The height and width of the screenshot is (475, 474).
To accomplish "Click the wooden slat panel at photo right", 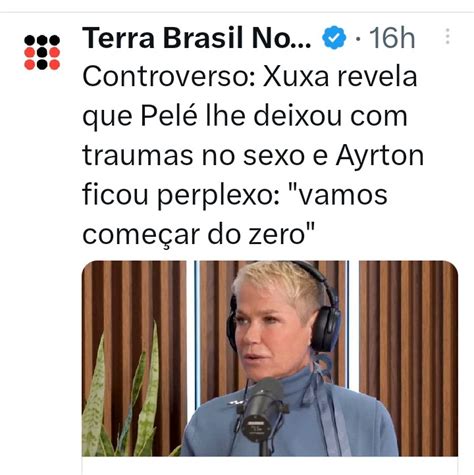I will point(408,358).
